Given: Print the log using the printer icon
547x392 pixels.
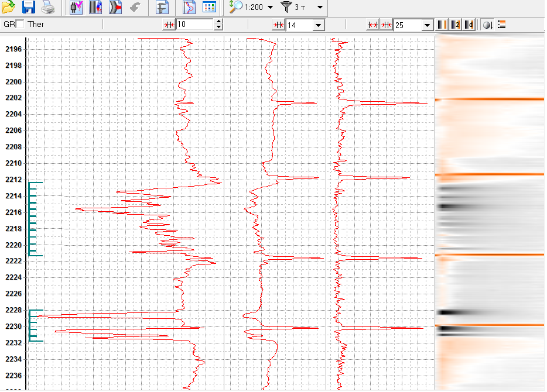Looking at the screenshot, I should [48, 6].
